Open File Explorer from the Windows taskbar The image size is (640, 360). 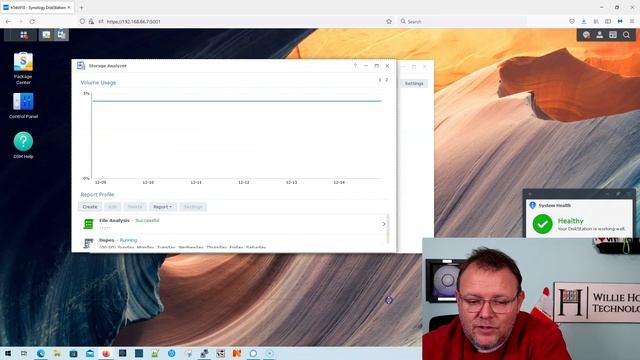tap(57, 353)
